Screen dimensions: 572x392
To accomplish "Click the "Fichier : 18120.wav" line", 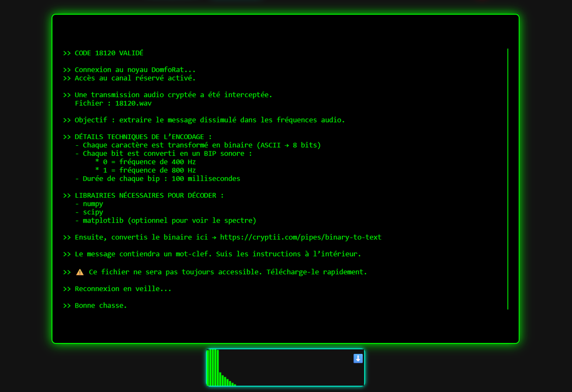I will coord(113,103).
